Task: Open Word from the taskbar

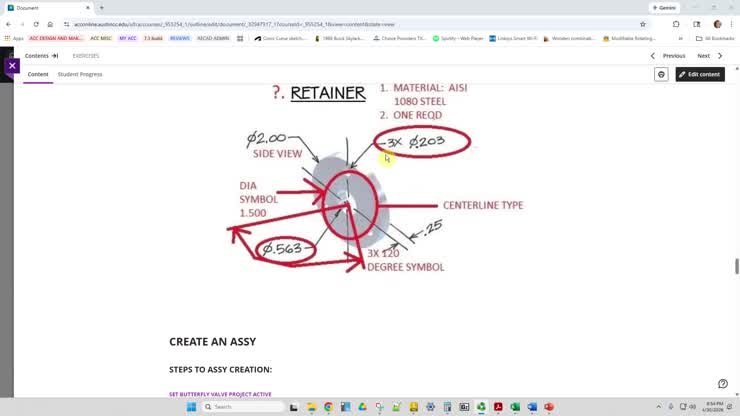Action: click(532, 407)
